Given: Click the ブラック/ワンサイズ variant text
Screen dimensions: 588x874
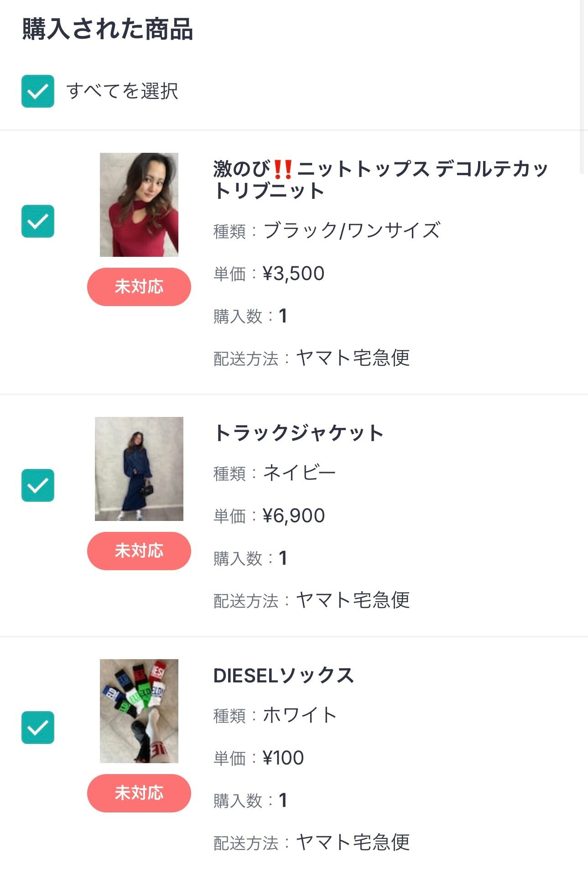Looking at the screenshot, I should [352, 230].
